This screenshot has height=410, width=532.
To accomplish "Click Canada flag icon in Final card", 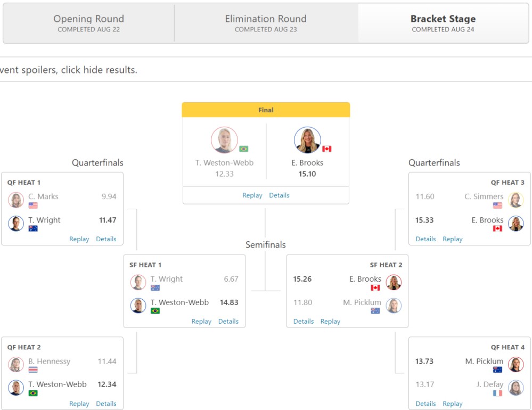I will click(327, 149).
